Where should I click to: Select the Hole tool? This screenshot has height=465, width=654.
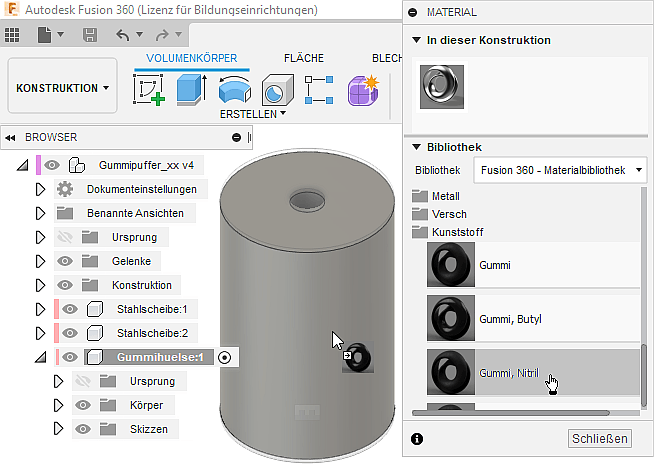point(278,89)
